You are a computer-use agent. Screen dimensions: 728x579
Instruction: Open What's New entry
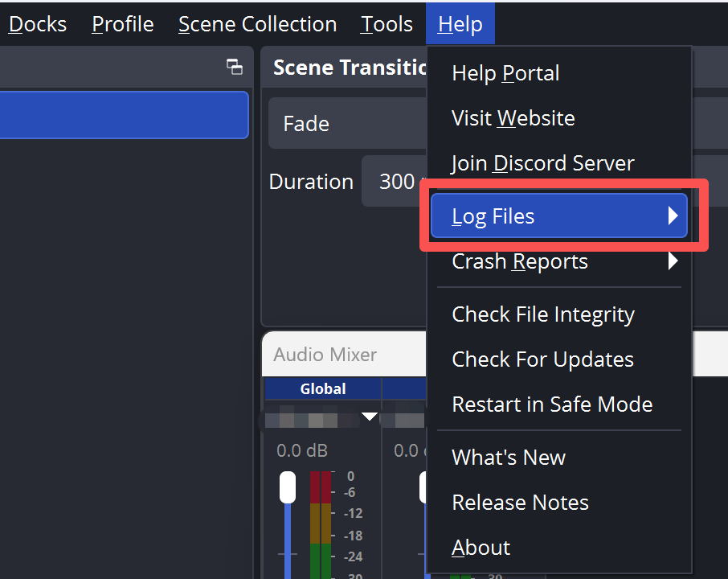559,458
